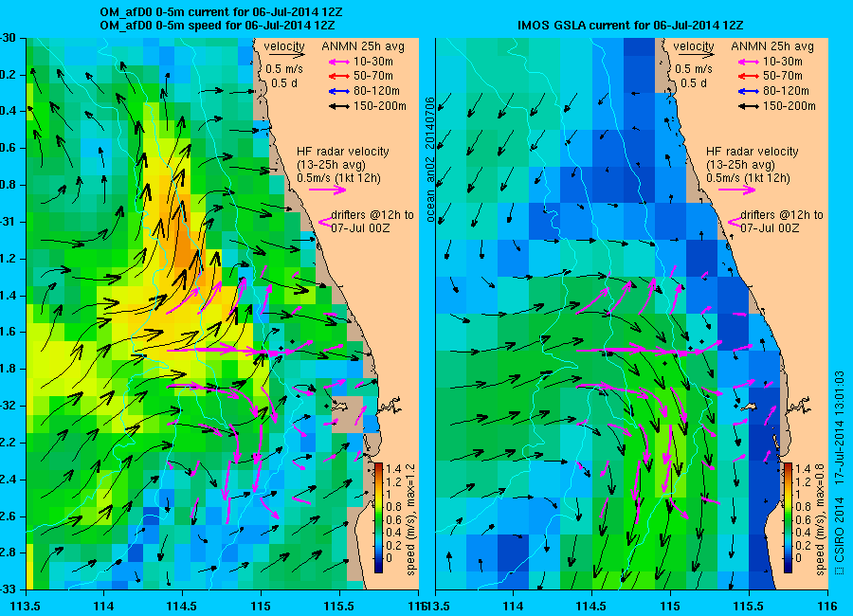The width and height of the screenshot is (853, 616).
Task: Click the red 50-70m arrow in right legend
Action: pos(749,77)
